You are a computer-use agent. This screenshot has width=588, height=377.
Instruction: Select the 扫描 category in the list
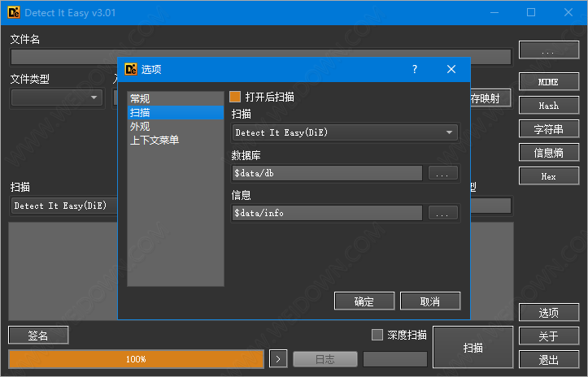(x=176, y=112)
